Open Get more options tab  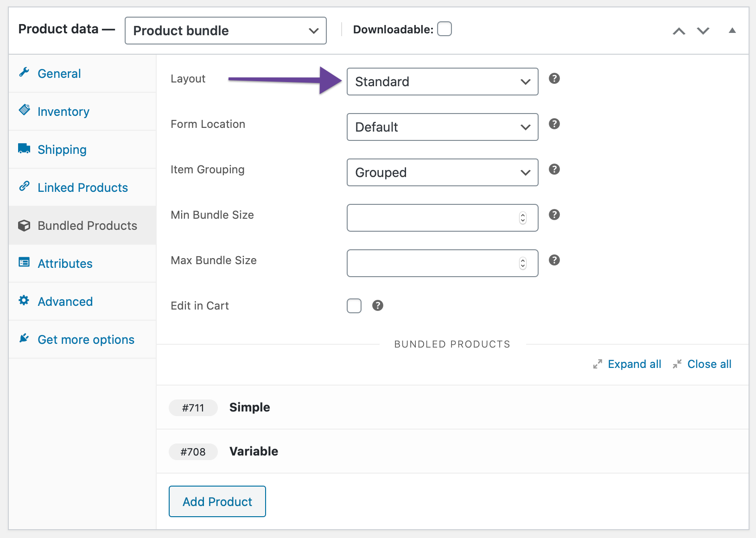tap(83, 340)
